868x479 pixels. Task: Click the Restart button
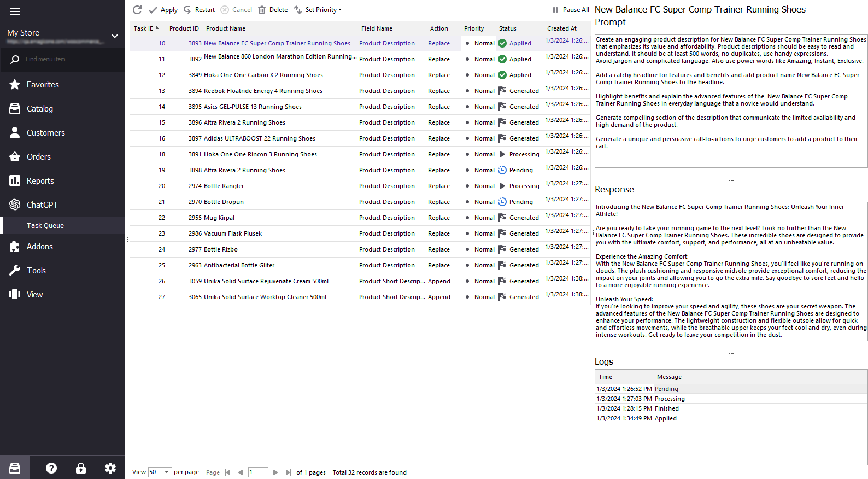(x=200, y=10)
